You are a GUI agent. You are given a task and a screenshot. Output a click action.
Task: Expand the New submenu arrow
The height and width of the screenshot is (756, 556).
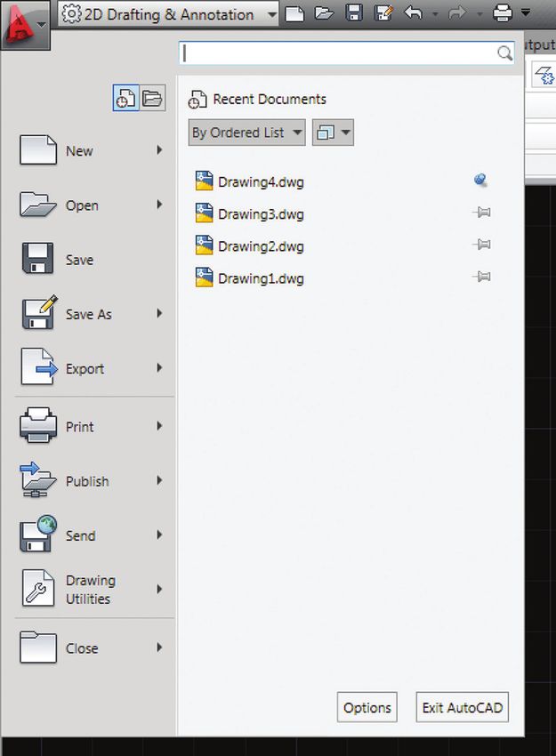point(159,150)
